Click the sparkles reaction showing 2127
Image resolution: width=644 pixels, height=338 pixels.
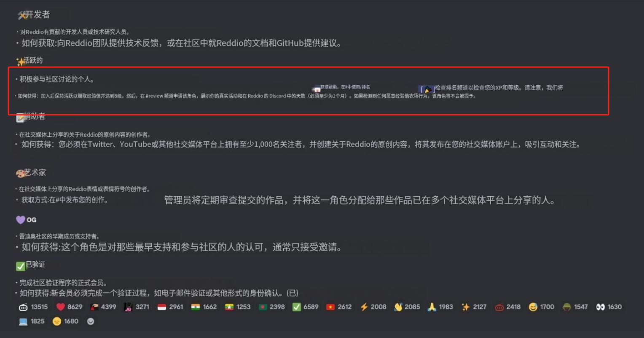(x=474, y=307)
